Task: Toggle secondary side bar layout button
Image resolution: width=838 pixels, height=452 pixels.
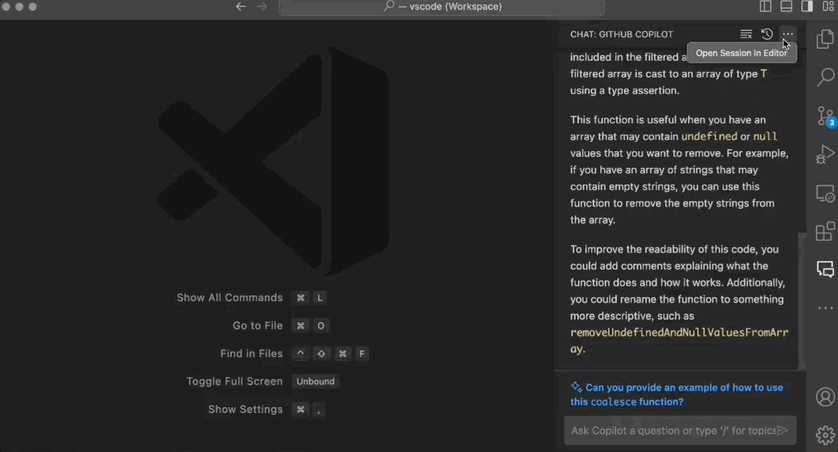Action: pos(807,6)
